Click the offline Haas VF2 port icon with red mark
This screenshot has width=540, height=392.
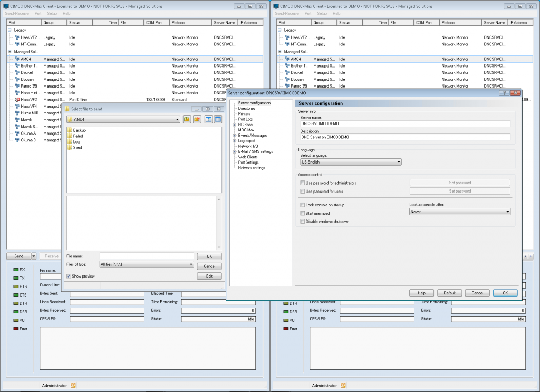(17, 100)
